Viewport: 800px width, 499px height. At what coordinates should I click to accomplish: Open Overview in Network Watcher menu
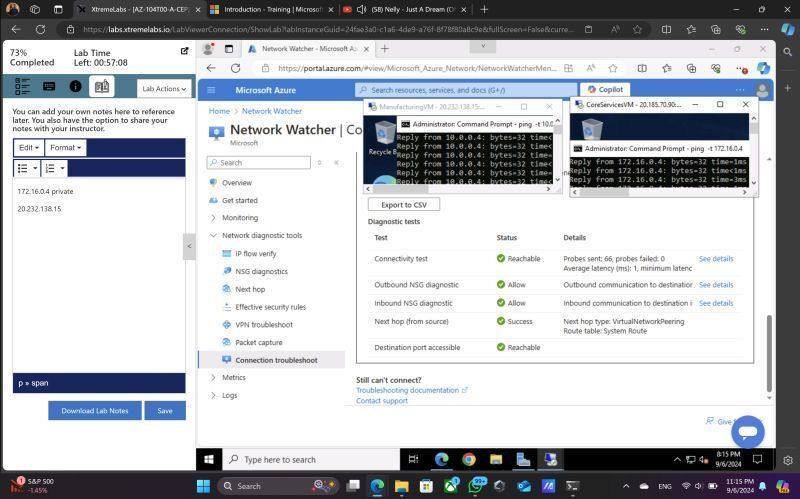237,183
